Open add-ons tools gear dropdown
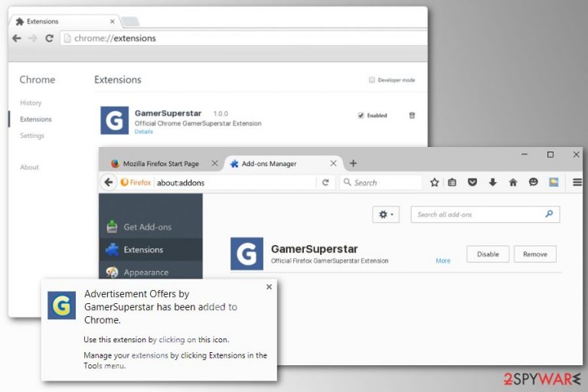 pos(386,214)
